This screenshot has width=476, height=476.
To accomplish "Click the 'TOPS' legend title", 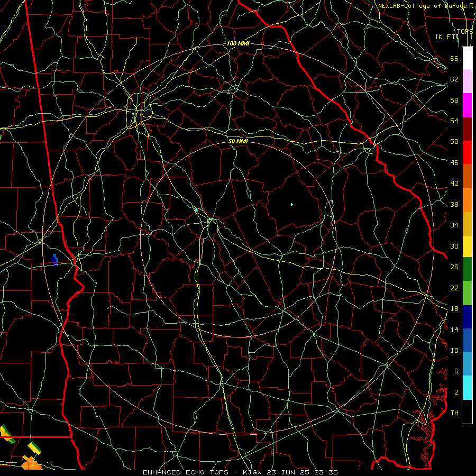I will 465,32.
